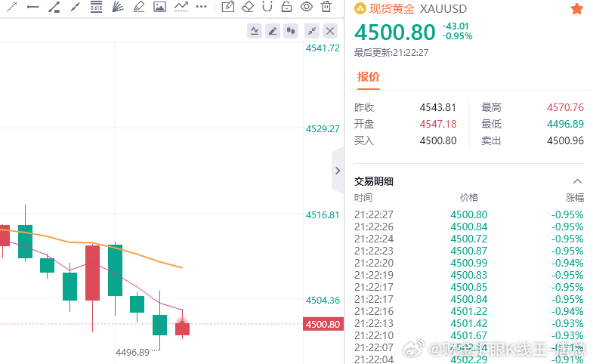
Task: Click the 价格 column header
Action: point(469,198)
